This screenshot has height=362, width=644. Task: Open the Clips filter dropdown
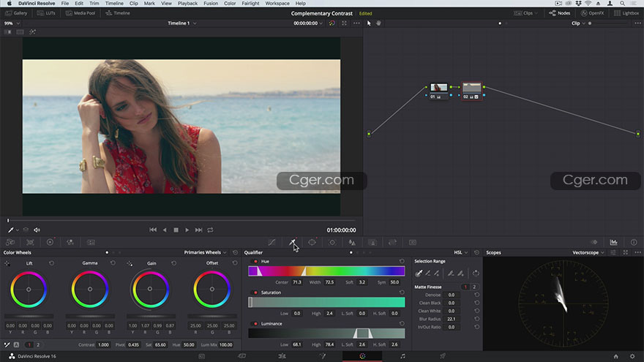click(525, 13)
